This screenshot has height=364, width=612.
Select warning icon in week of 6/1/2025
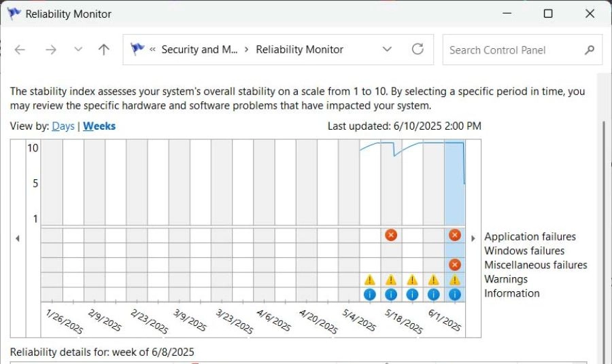(433, 280)
